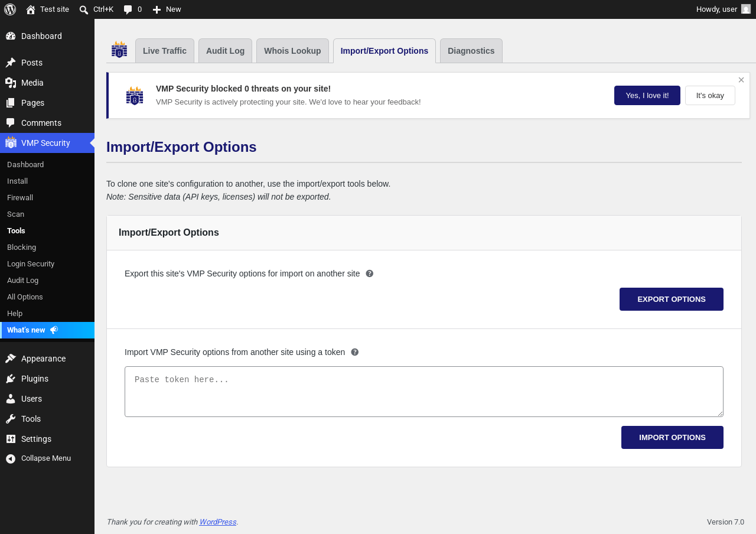Image resolution: width=756 pixels, height=534 pixels.
Task: Open the Ctrl+K search magnifier icon
Action: (x=84, y=9)
